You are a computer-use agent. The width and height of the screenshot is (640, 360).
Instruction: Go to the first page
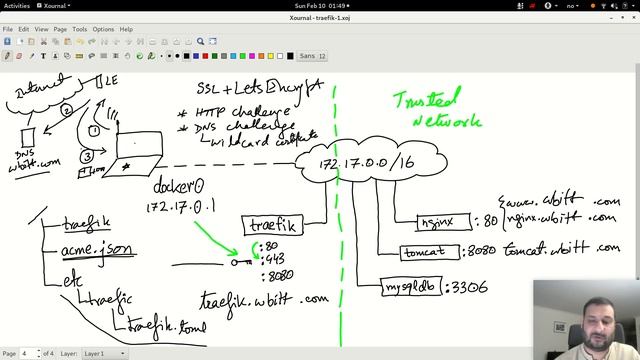pos(104,41)
